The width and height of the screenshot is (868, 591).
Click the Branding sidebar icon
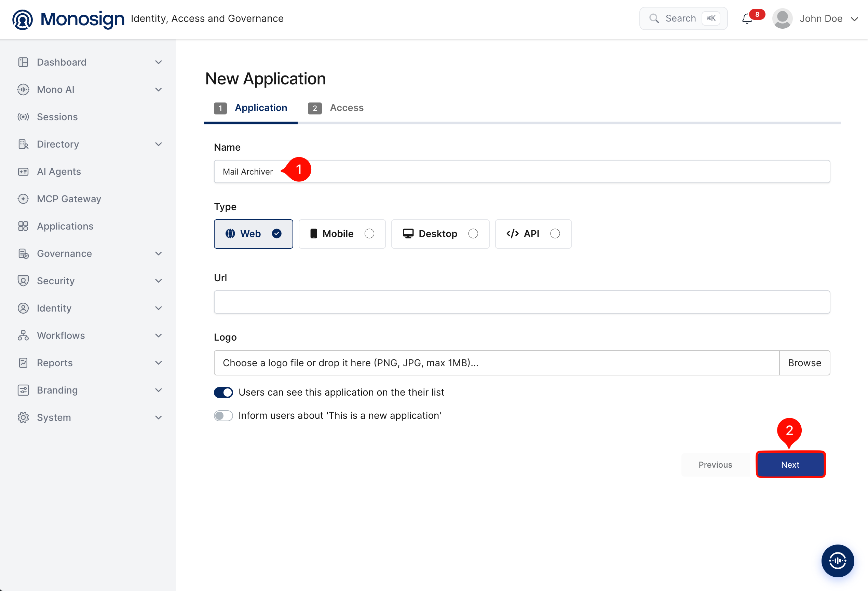point(23,390)
